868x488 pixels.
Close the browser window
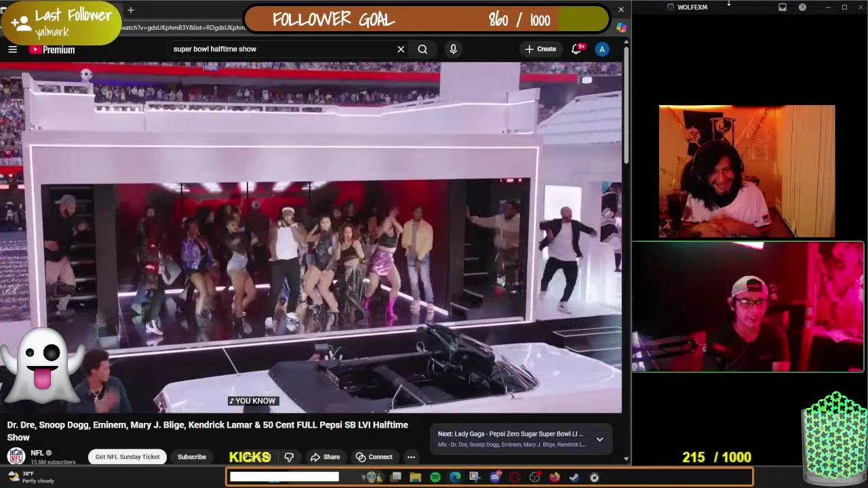620,9
